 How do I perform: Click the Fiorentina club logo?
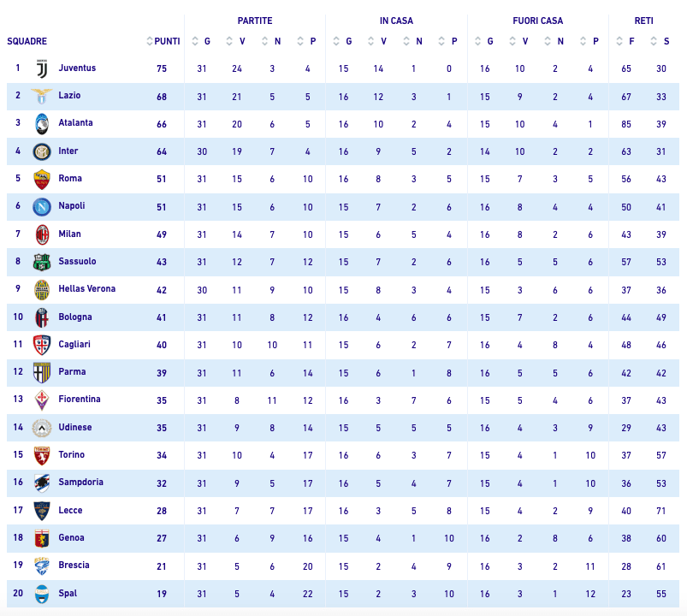point(41,400)
